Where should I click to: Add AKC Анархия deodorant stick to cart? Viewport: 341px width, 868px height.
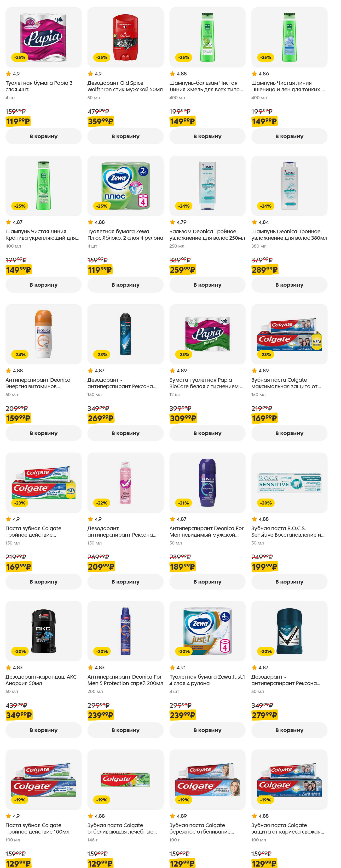point(43,730)
